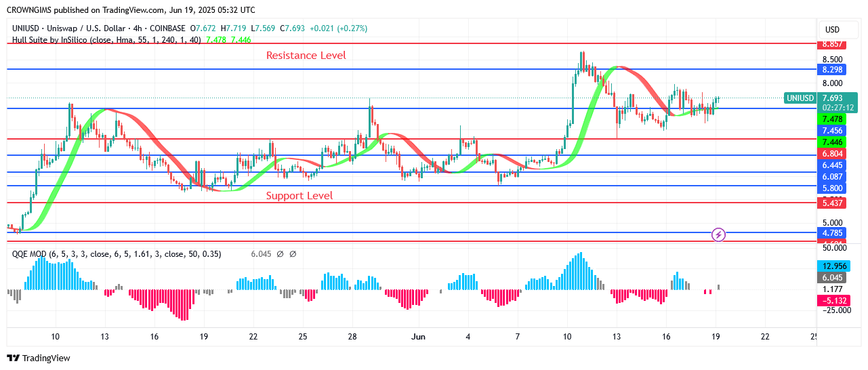Click the 28 date on time axis
868x370 pixels.
click(x=352, y=337)
